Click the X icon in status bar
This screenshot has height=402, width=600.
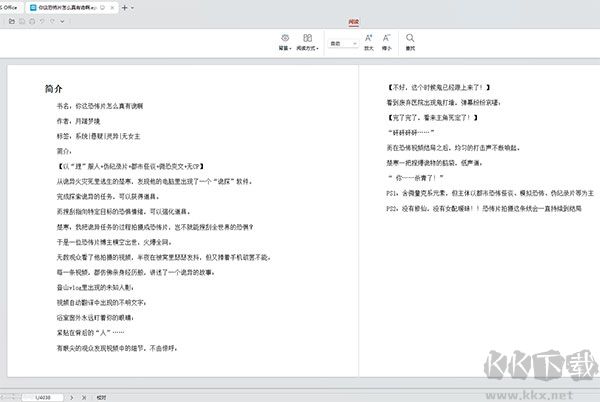[x=84, y=397]
